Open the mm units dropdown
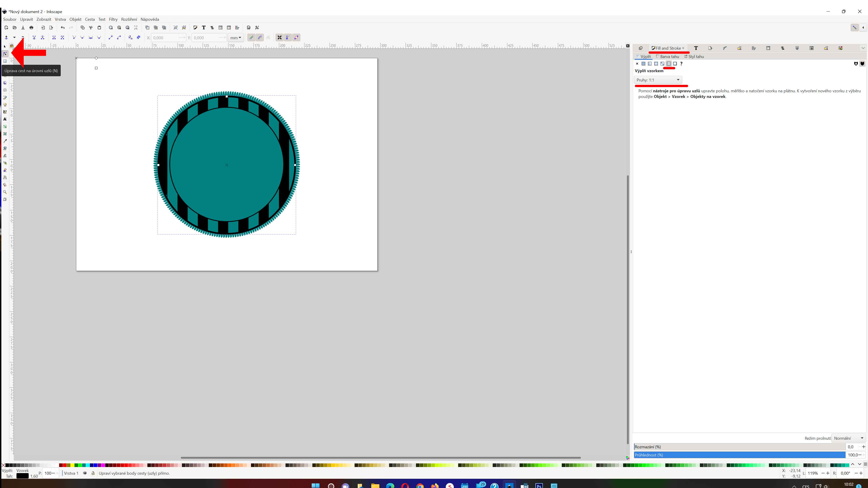The height and width of the screenshot is (488, 868). [x=236, y=38]
